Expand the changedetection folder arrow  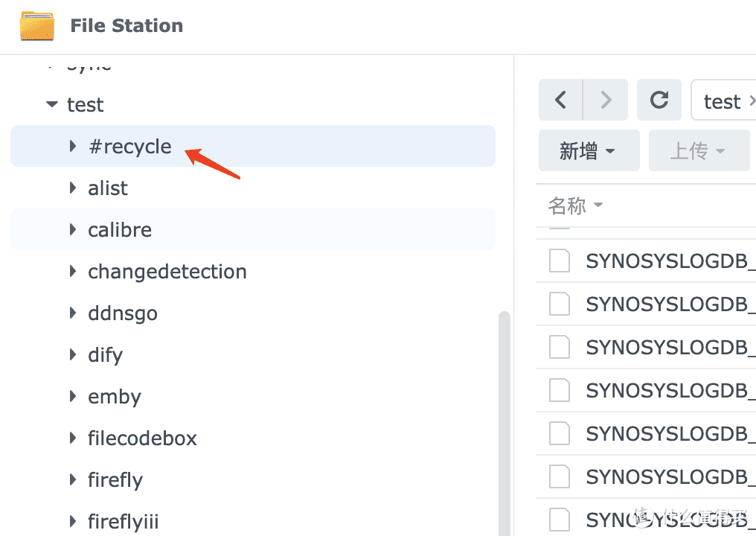click(73, 272)
